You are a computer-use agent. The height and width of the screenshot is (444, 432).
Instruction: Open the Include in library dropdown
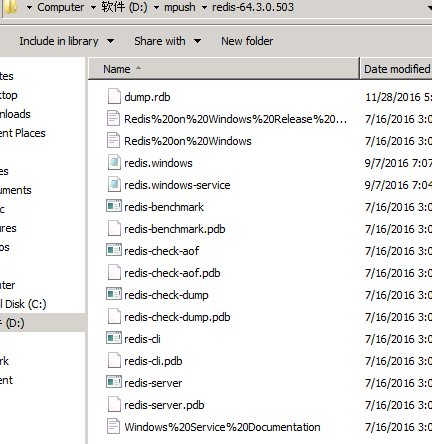(x=66, y=41)
